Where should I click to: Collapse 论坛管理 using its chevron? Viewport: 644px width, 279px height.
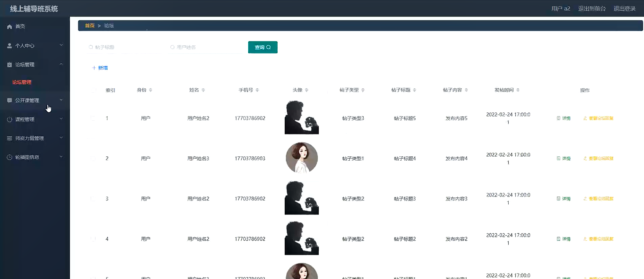point(61,64)
